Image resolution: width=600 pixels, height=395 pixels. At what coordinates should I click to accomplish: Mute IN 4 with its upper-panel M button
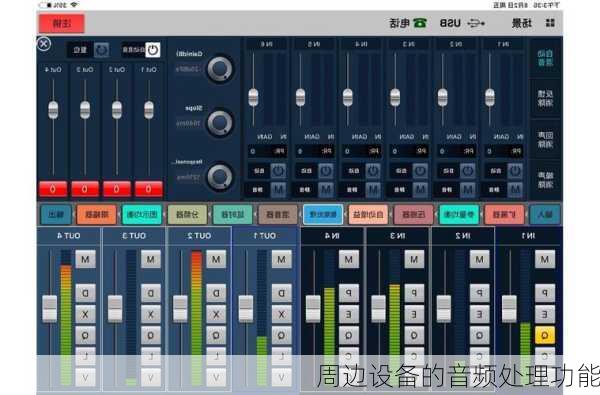pyautogui.click(x=372, y=189)
